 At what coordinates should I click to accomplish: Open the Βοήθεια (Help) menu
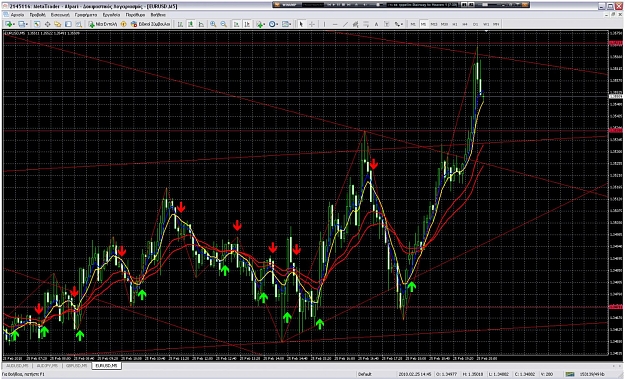pyautogui.click(x=158, y=15)
